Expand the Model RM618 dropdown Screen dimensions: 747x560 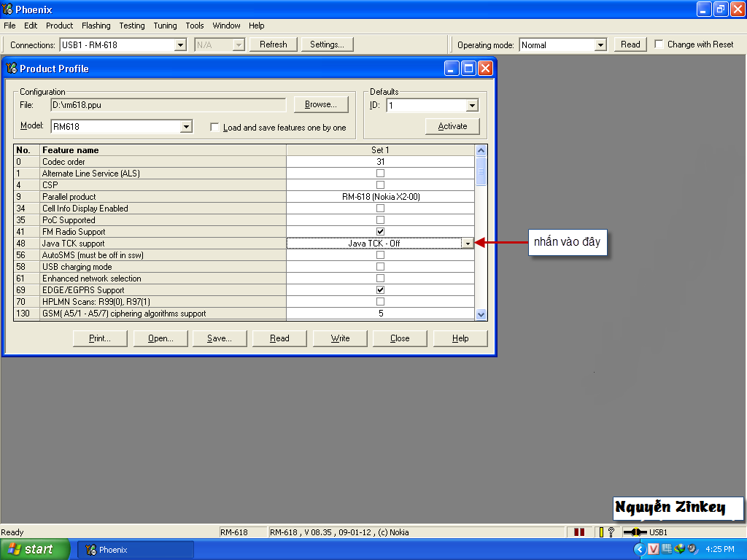[186, 127]
